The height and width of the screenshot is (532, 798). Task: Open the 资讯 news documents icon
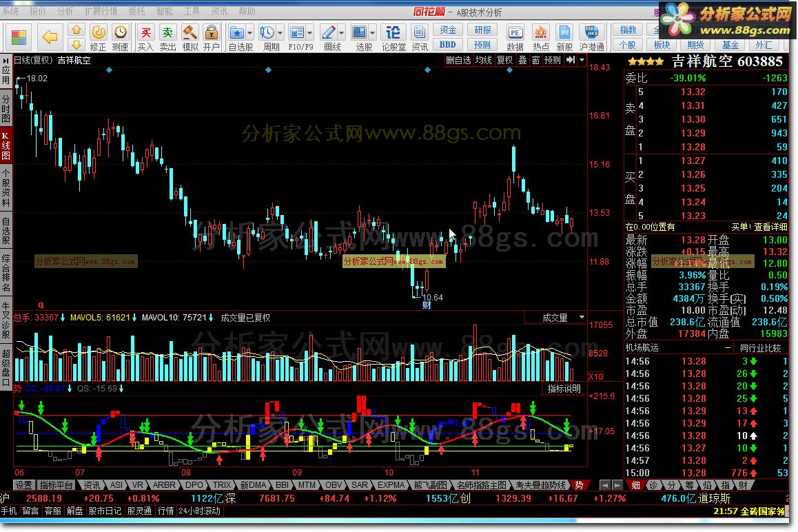pyautogui.click(x=420, y=32)
